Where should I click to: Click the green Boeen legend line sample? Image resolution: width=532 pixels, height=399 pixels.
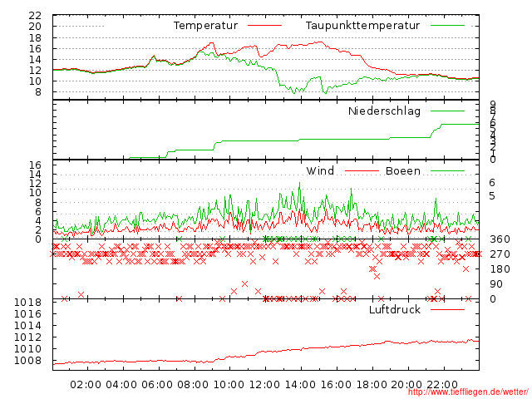click(x=447, y=171)
